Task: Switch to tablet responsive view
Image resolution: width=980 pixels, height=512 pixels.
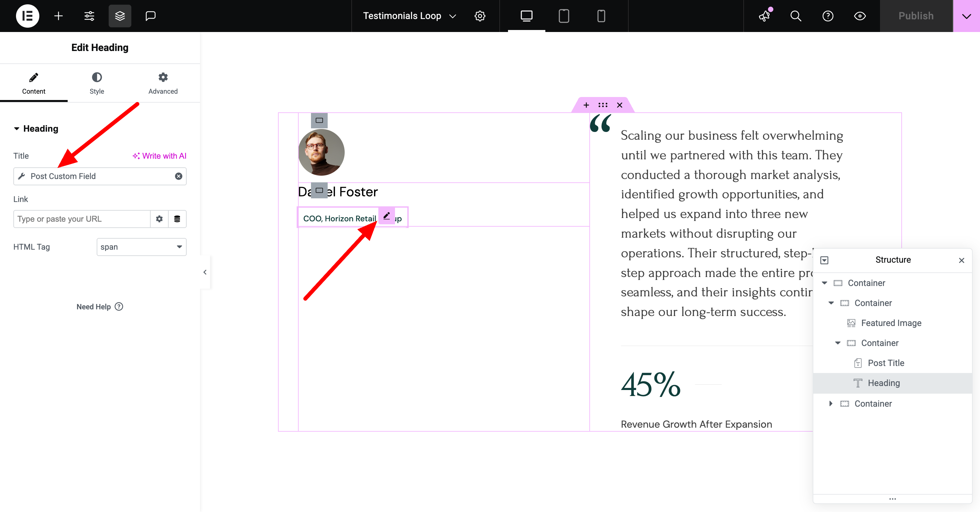Action: point(563,16)
